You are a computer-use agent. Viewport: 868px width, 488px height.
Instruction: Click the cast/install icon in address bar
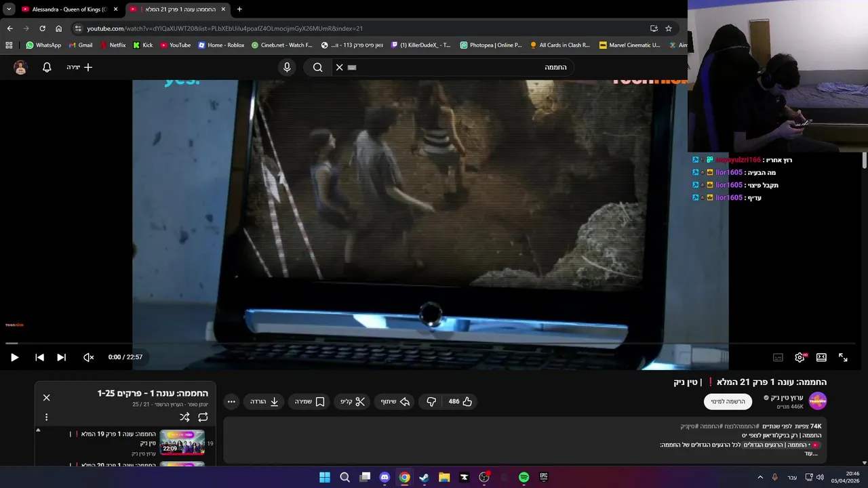(654, 28)
